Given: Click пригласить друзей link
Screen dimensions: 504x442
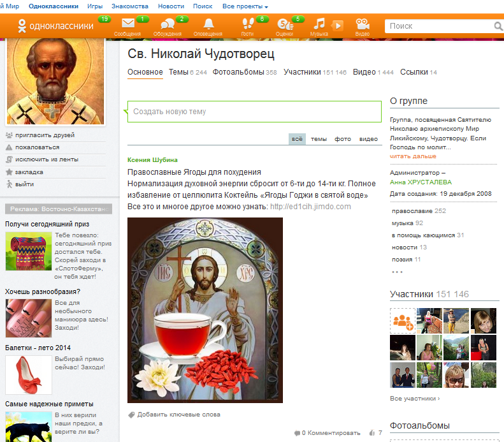Looking at the screenshot, I should tap(45, 135).
